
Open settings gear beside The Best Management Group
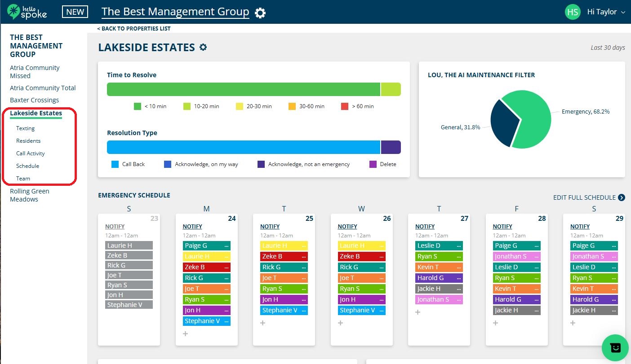coord(260,12)
